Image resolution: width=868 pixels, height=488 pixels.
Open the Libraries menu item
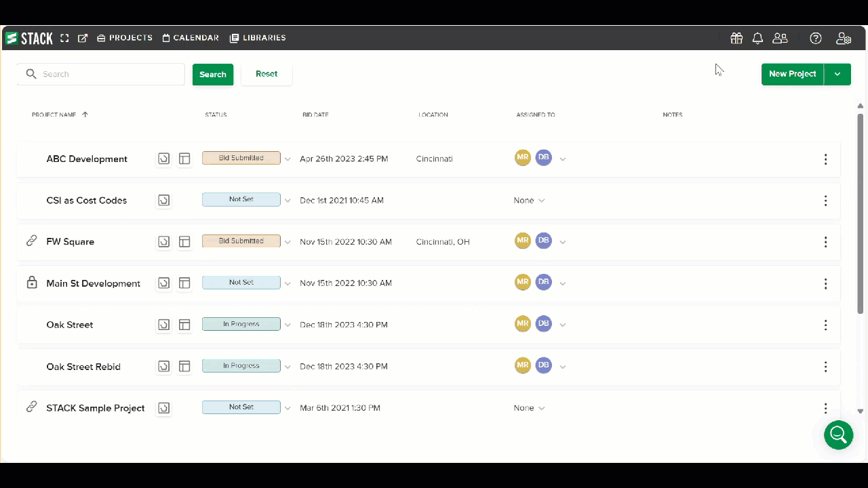[x=258, y=38]
